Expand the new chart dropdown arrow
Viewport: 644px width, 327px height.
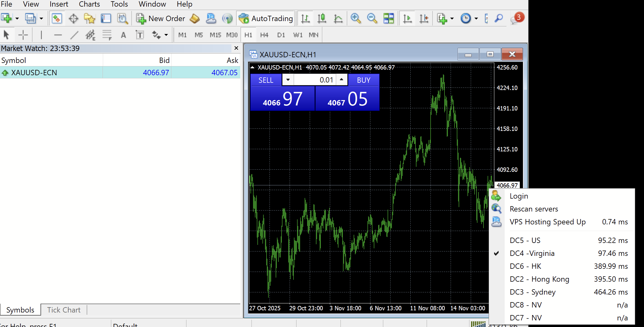tap(17, 18)
